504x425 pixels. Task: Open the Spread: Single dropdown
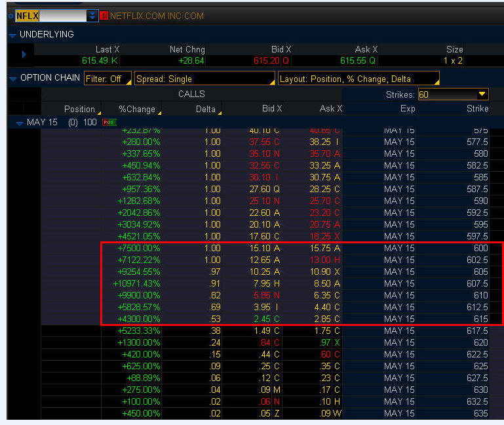tap(204, 79)
